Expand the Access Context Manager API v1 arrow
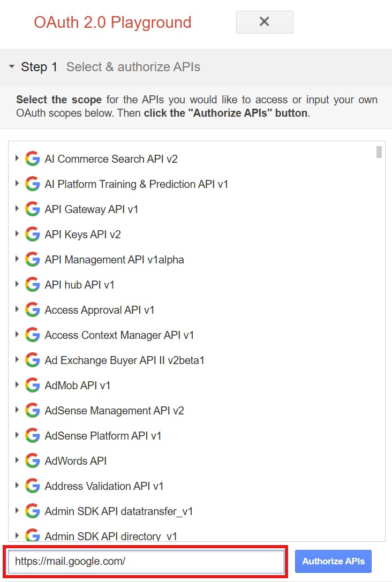This screenshot has height=582, width=392. pyautogui.click(x=17, y=335)
